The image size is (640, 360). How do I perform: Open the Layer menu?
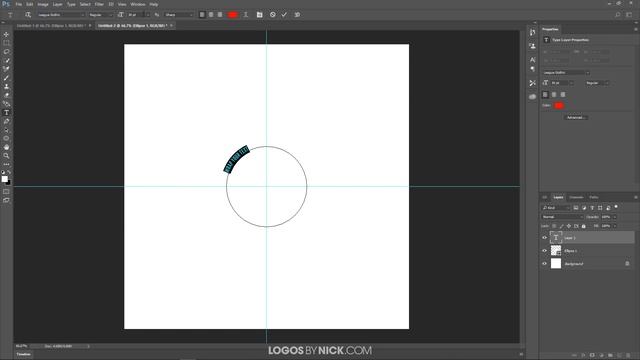coord(58,4)
